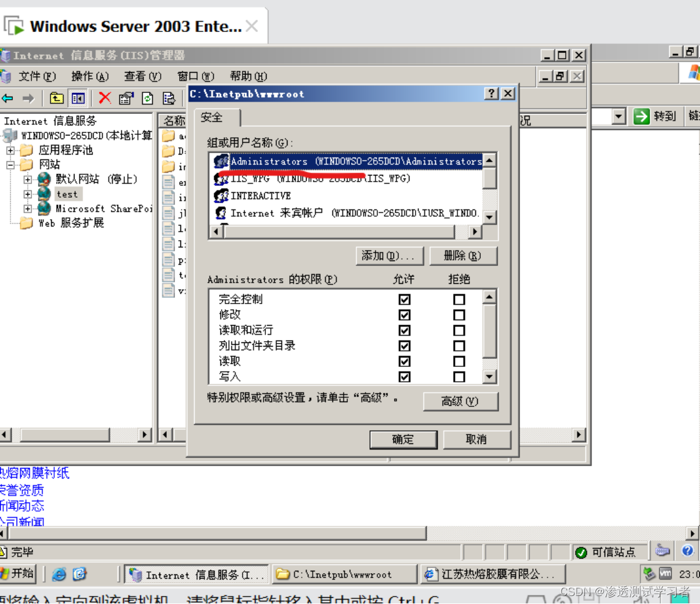700x604 pixels.
Task: Click the 取消 button
Action: click(x=477, y=439)
